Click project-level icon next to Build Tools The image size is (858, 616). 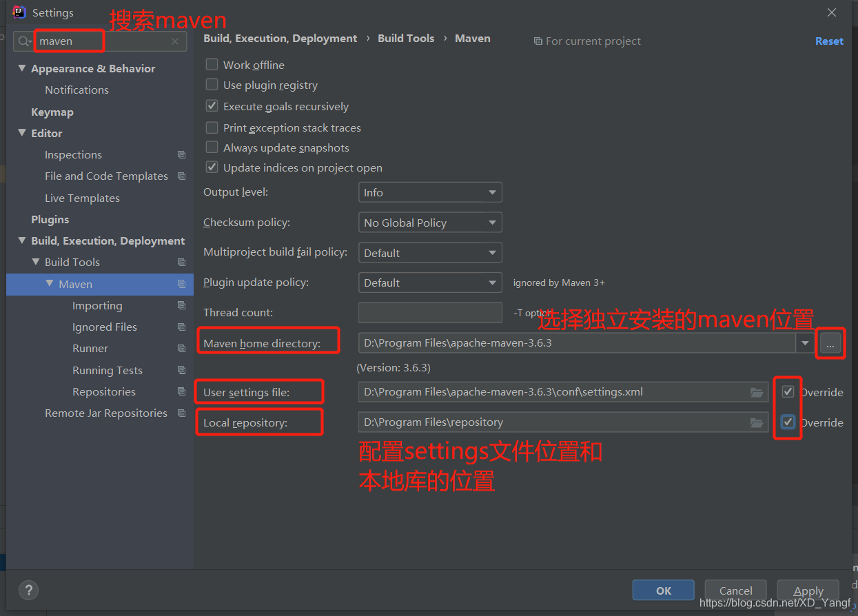click(181, 263)
